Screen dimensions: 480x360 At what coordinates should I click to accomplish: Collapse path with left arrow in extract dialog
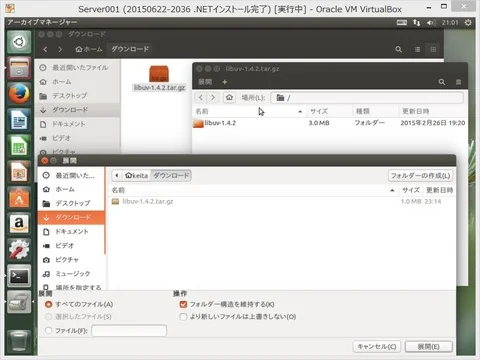tap(117, 175)
